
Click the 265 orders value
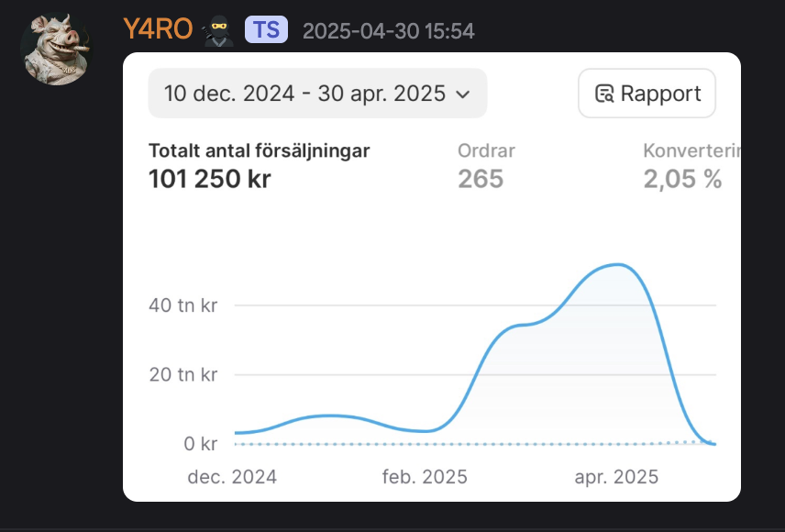click(x=481, y=179)
